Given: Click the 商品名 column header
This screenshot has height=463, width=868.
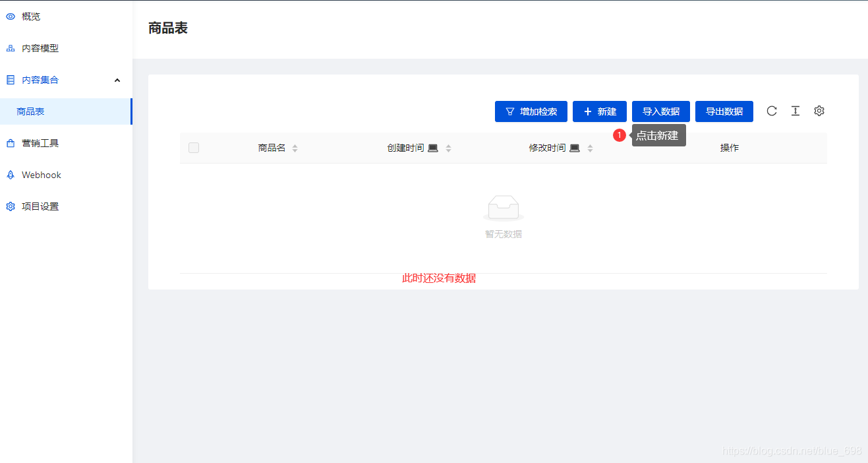Looking at the screenshot, I should [272, 148].
